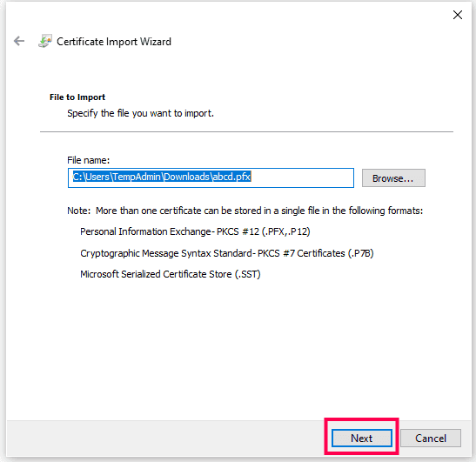Click the Certificate Import Wizard certificate icon
The width and height of the screenshot is (476, 462).
[x=45, y=41]
